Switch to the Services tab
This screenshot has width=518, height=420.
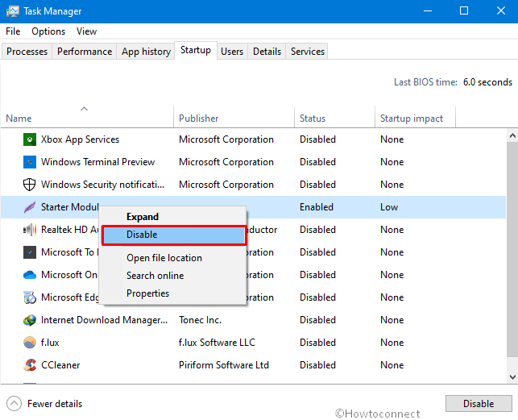coord(307,52)
